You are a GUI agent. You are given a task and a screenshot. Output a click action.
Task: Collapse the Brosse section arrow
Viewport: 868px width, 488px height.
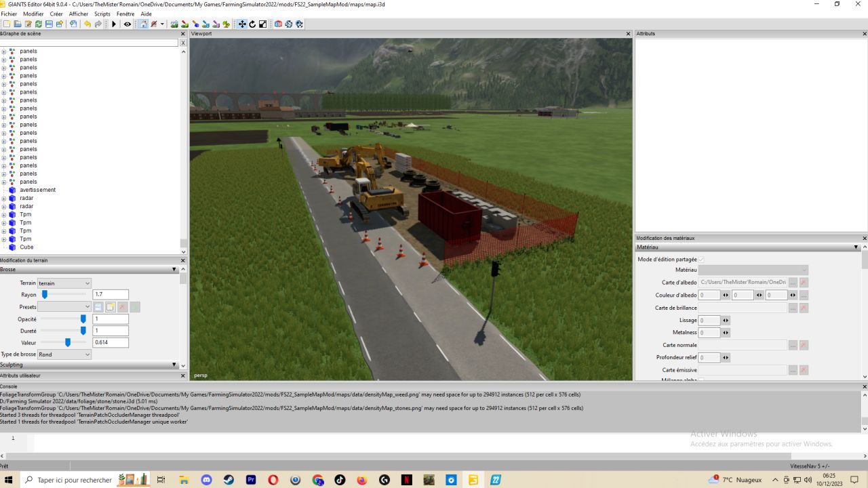click(x=174, y=270)
